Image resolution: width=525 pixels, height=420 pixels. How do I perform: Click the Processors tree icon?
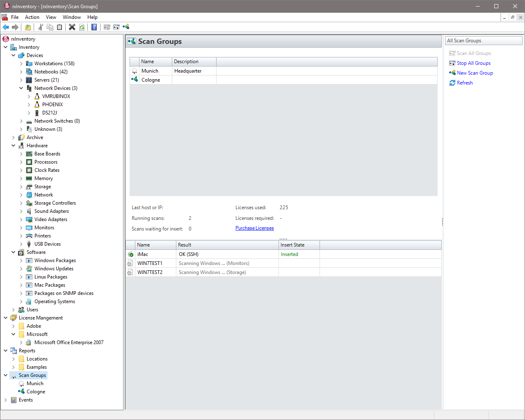29,162
